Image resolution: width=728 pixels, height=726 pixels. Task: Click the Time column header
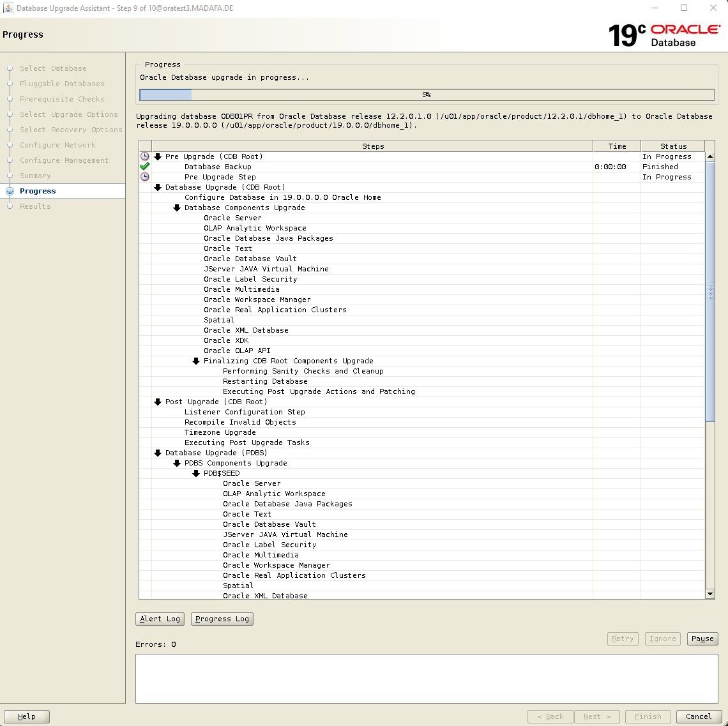[617, 146]
